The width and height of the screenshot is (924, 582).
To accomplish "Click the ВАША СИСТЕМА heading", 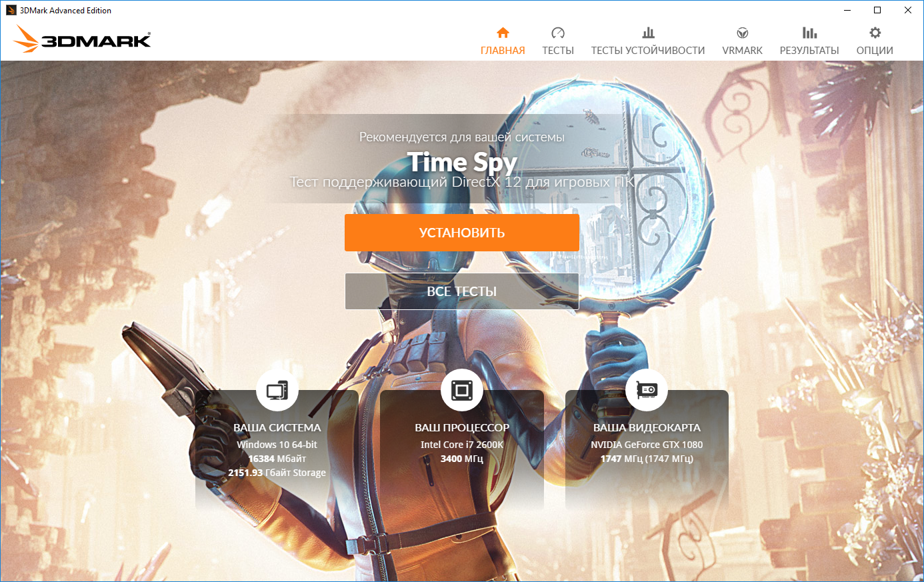I will tap(277, 428).
